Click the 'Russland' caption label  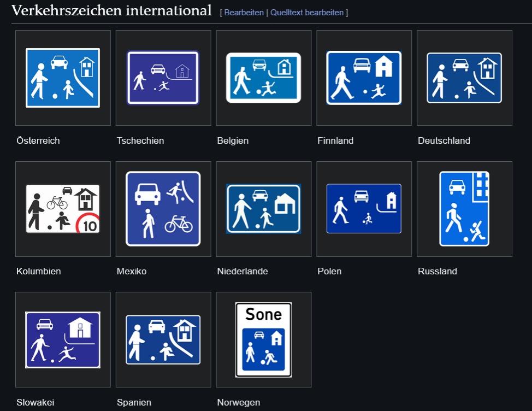click(437, 271)
